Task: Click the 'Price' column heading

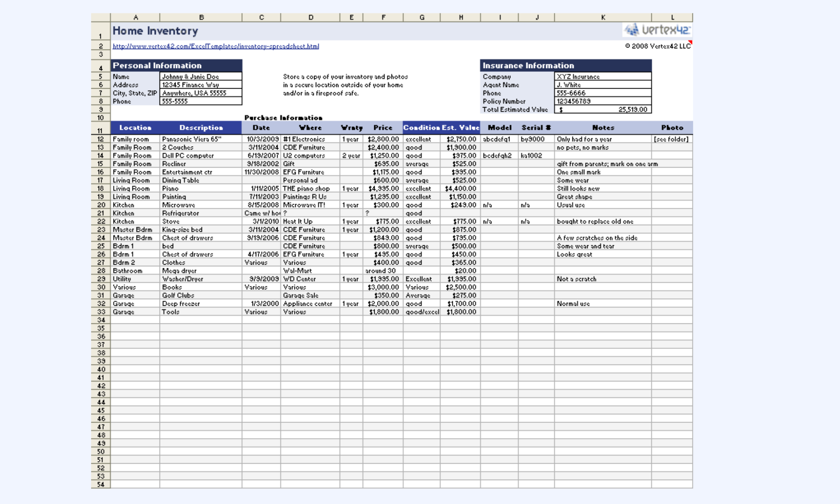Action: pyautogui.click(x=383, y=128)
